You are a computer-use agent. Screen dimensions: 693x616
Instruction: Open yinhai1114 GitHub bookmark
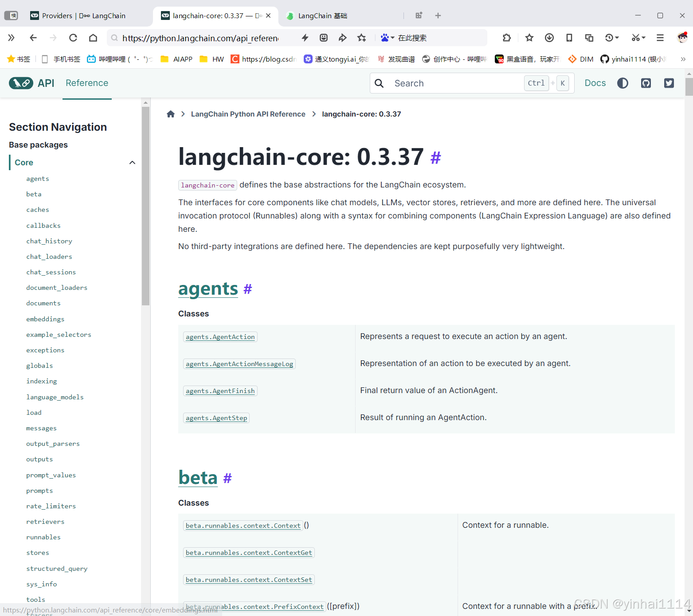(634, 59)
